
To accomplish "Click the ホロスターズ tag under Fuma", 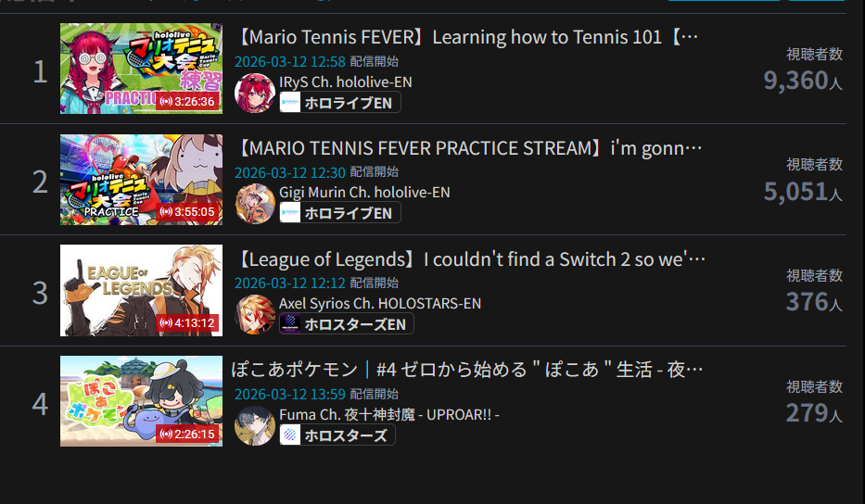I will [337, 435].
